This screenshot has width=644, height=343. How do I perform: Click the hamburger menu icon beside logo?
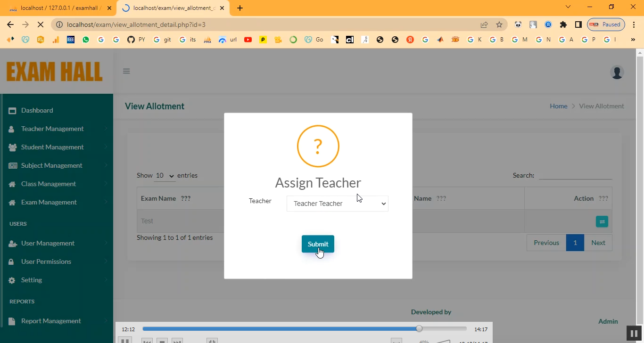(126, 71)
